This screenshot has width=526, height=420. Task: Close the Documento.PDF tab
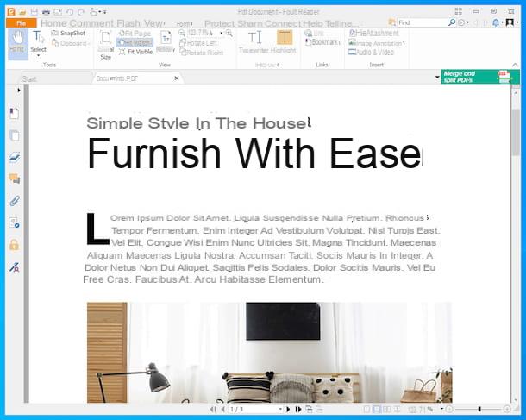[x=177, y=78]
